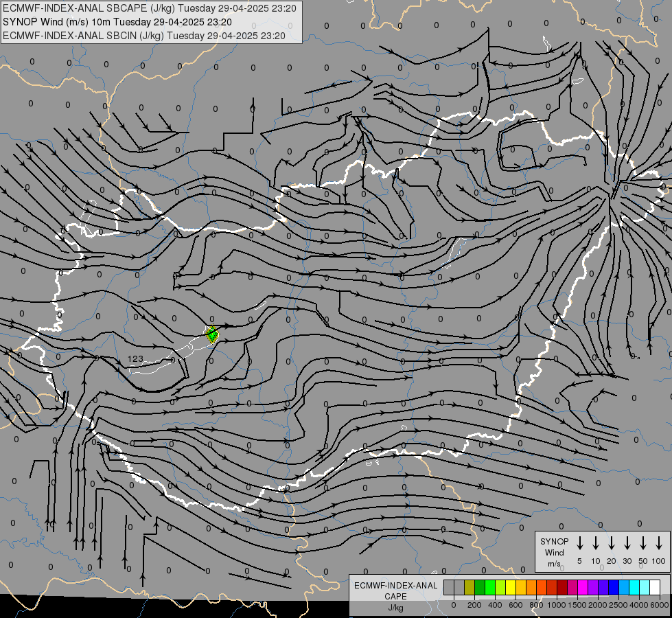Select the dark green CAPE swatch

(x=480, y=587)
